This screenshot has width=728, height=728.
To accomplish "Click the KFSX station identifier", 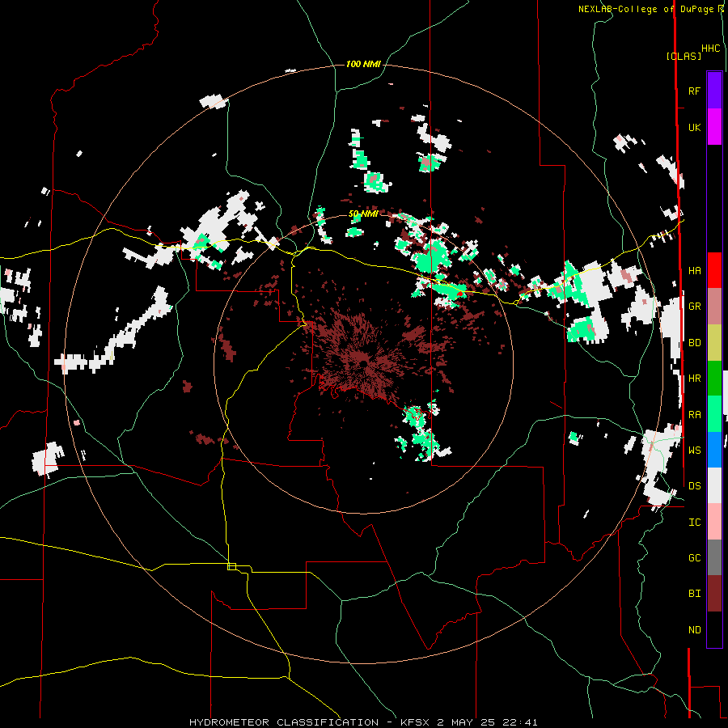I will (x=417, y=722).
